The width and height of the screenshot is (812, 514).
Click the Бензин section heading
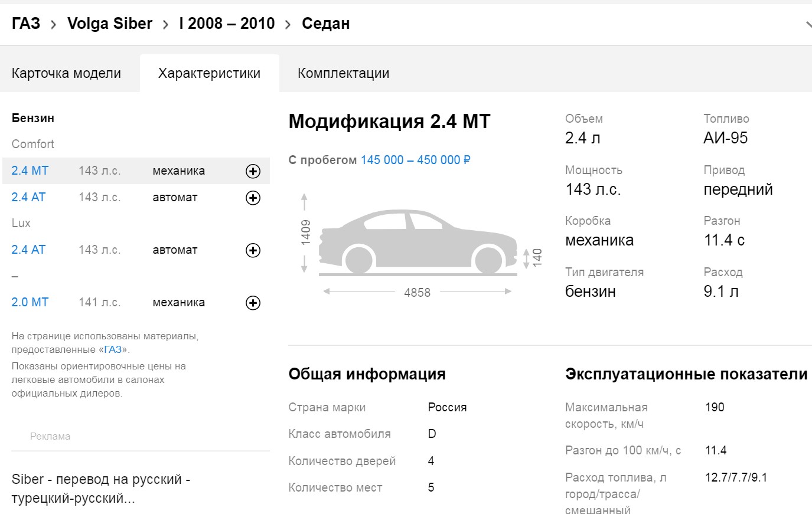[x=33, y=118]
